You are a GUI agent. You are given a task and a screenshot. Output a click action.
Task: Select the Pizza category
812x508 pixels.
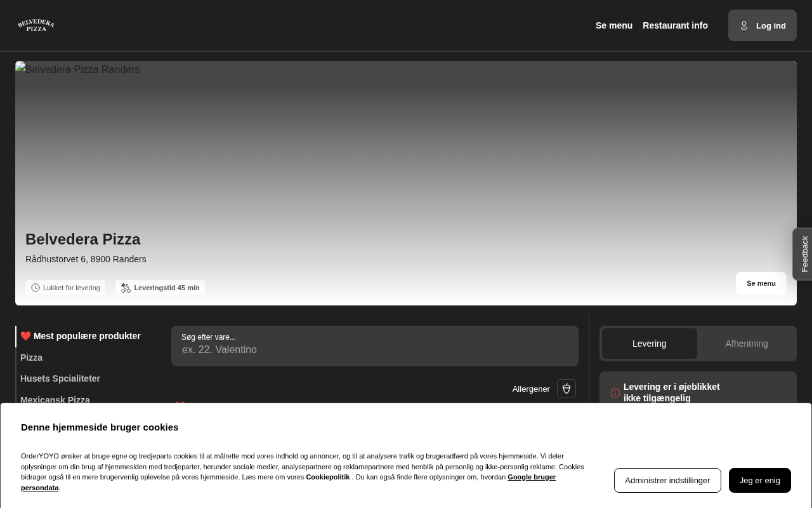click(x=32, y=358)
